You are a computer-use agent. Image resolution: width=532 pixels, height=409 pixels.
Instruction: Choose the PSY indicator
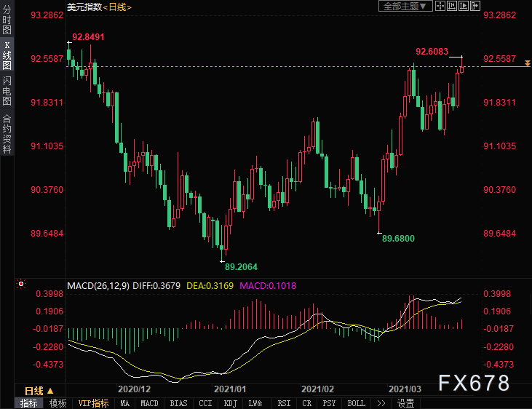(329, 403)
